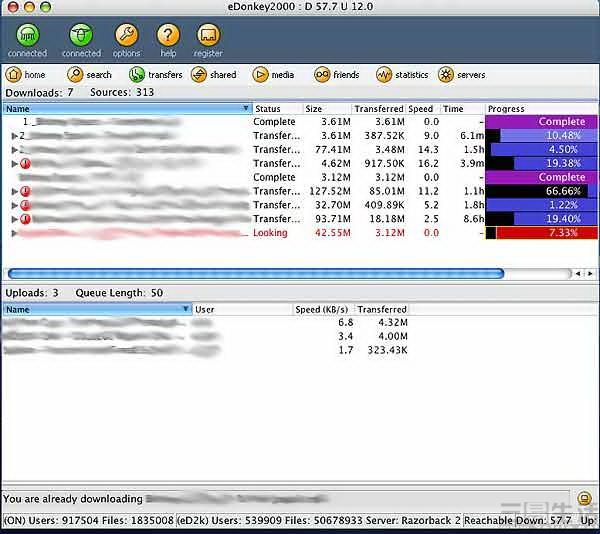Viewport: 600px width, 534px height.
Task: Click the red alert icon in 4.62M row
Action: (25, 163)
